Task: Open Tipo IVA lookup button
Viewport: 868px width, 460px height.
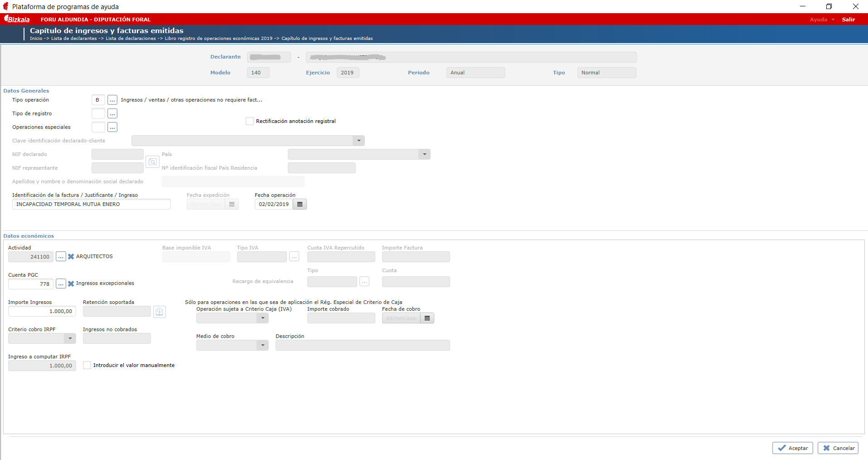Action: 294,257
